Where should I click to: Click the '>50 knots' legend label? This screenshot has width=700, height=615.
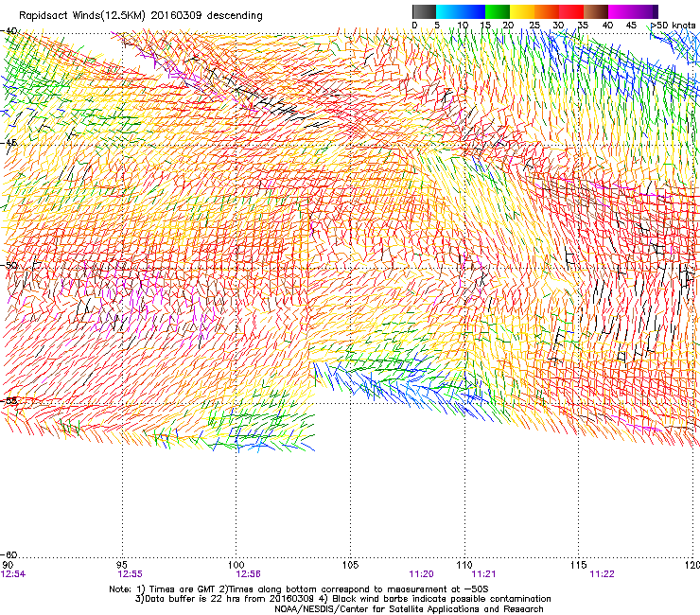pyautogui.click(x=674, y=26)
